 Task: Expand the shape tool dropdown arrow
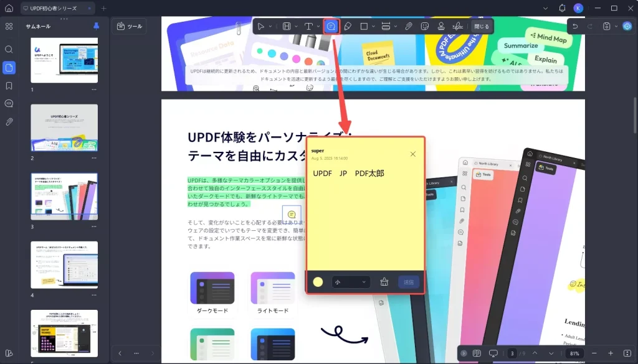pyautogui.click(x=373, y=27)
